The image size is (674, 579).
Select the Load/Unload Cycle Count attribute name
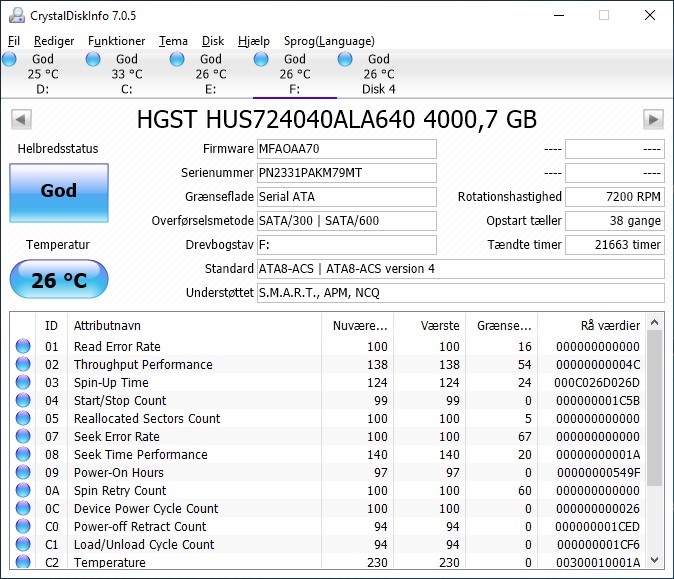point(144,545)
